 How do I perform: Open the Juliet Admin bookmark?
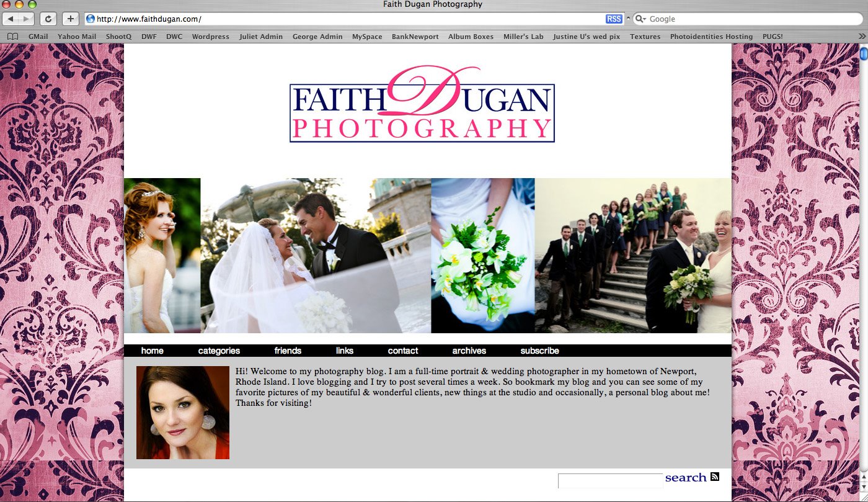tap(261, 37)
